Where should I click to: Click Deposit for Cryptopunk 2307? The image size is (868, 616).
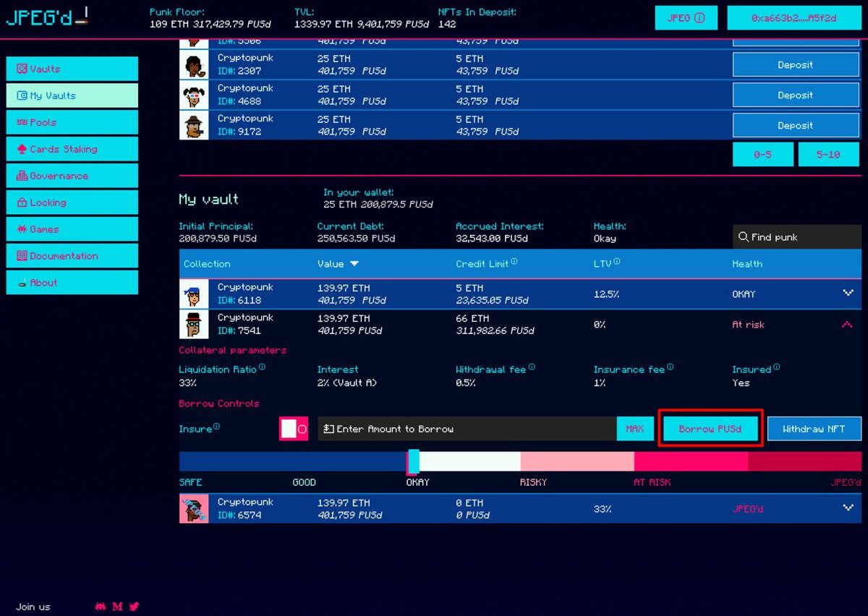click(796, 65)
